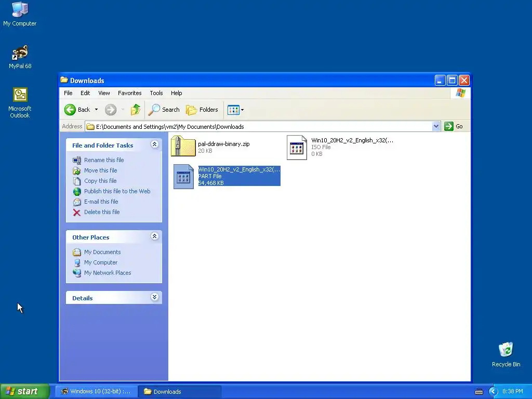Viewport: 532px width, 399px height.
Task: Click the folder icon in Downloads title bar
Action: 64,80
